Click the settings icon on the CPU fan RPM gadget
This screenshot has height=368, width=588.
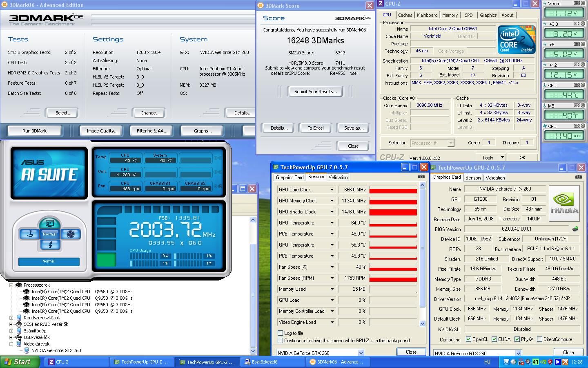click(577, 126)
